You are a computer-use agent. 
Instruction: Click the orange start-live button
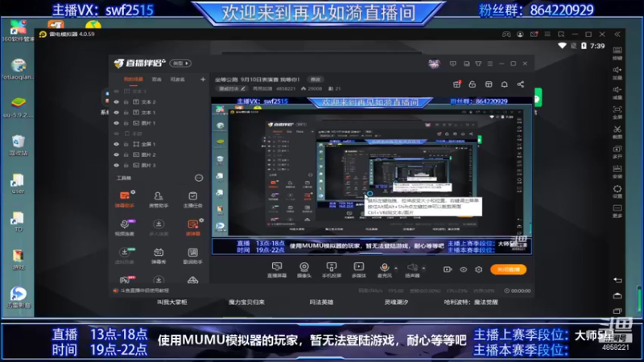pos(509,269)
